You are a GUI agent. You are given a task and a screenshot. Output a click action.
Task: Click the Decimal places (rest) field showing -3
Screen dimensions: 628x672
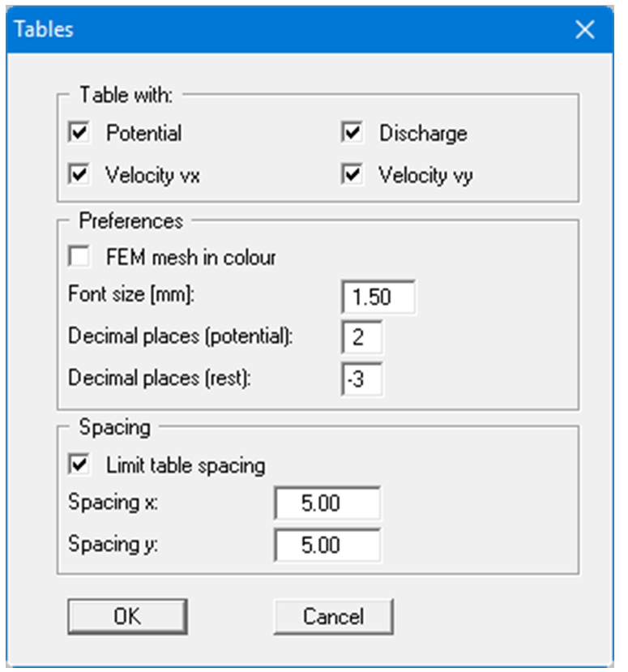tap(361, 378)
